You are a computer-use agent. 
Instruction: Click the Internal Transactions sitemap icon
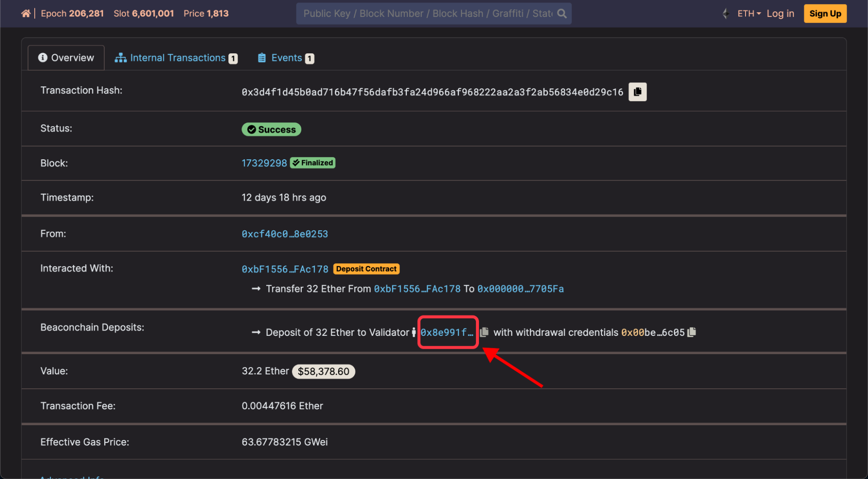point(120,58)
